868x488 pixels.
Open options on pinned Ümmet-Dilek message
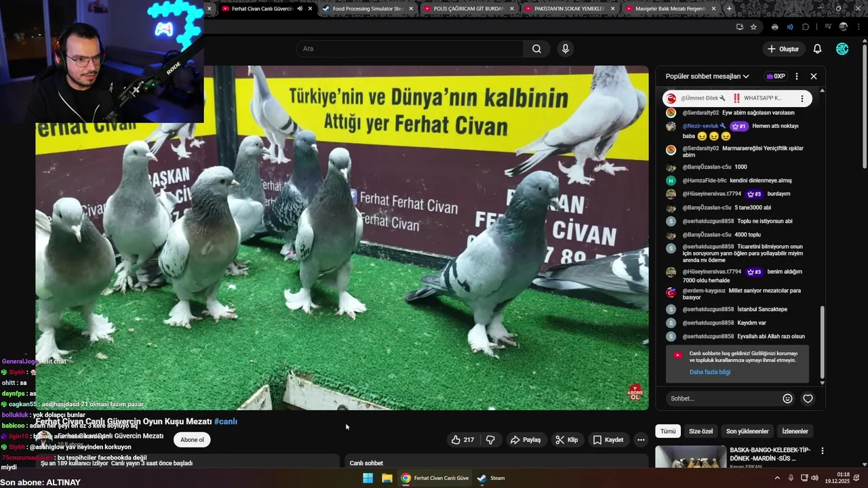point(802,98)
